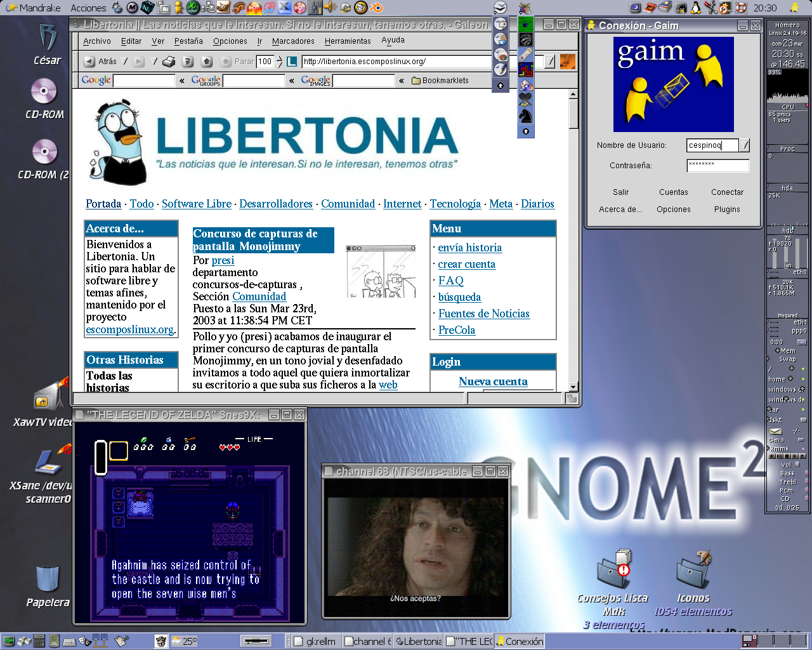The image size is (812, 650).
Task: Click the Salir button in Gaim
Action: 620,192
